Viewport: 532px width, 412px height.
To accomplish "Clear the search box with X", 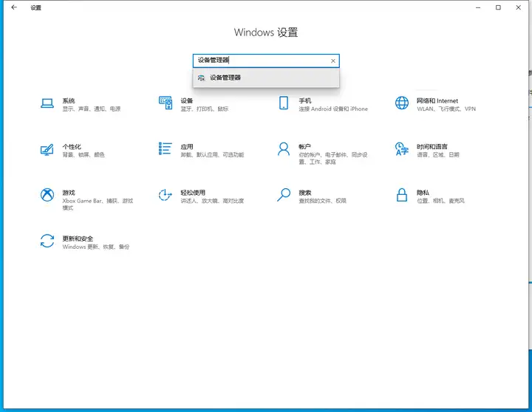I will click(x=332, y=61).
